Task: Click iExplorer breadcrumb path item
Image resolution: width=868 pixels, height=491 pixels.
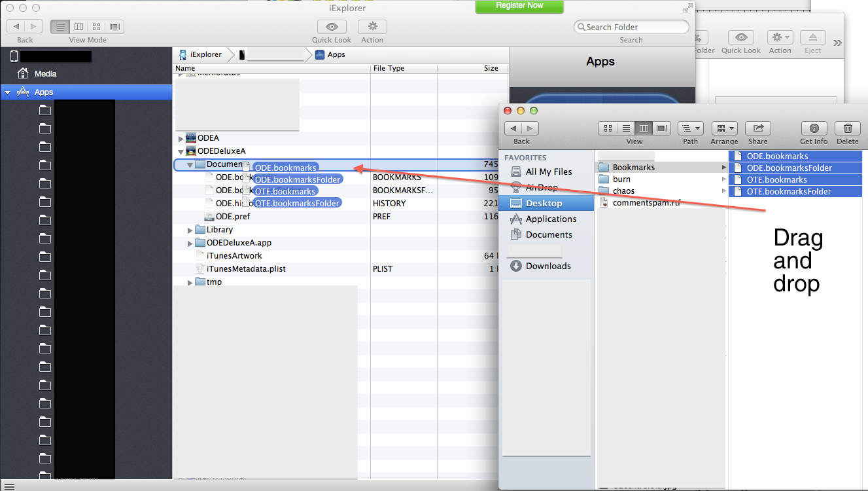Action: (200, 54)
